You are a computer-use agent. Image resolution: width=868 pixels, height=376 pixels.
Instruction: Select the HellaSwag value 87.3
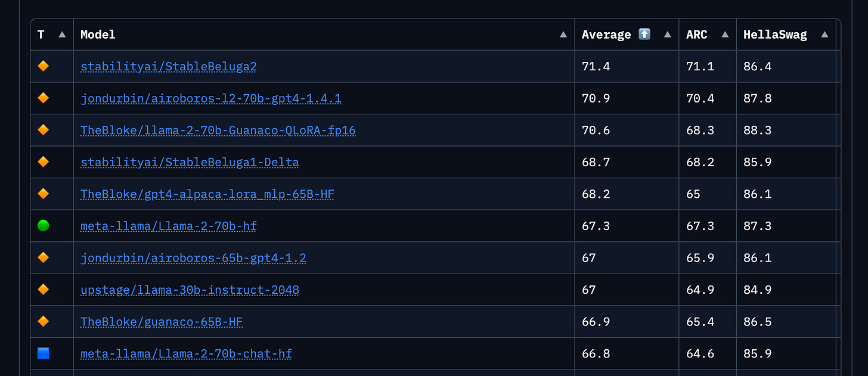758,226
